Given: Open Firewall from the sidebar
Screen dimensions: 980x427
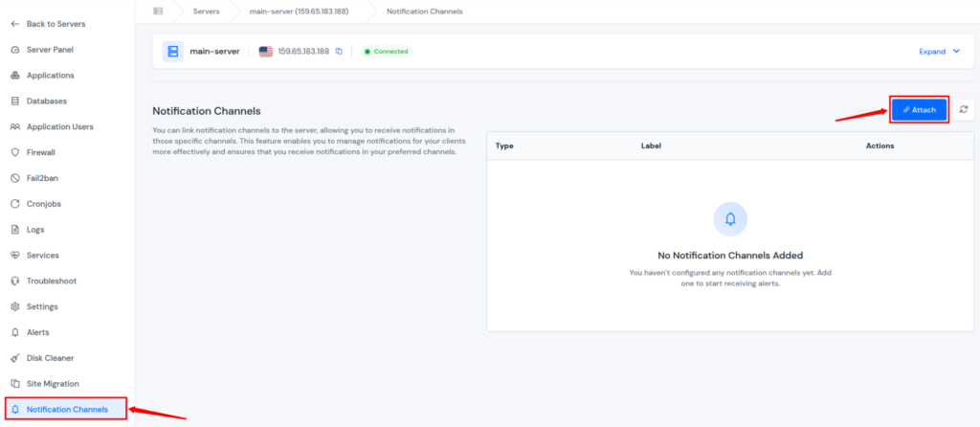Looking at the screenshot, I should coord(40,152).
